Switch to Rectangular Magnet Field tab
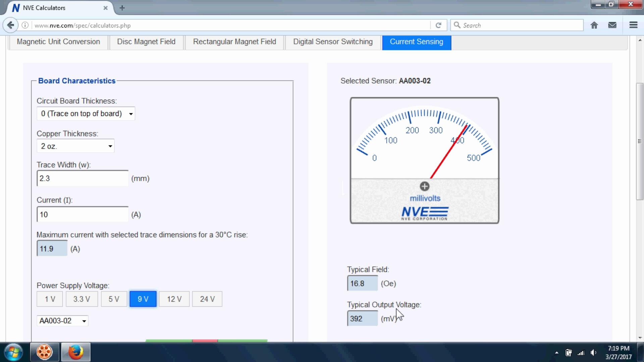This screenshot has width=644, height=362. [x=234, y=42]
